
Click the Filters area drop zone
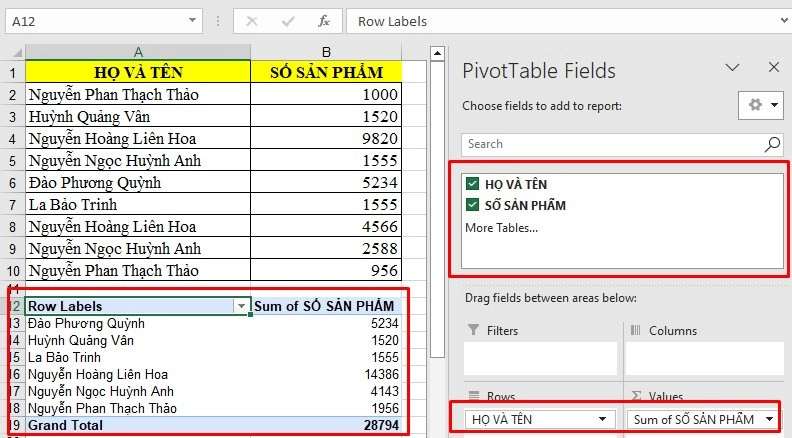pos(539,358)
